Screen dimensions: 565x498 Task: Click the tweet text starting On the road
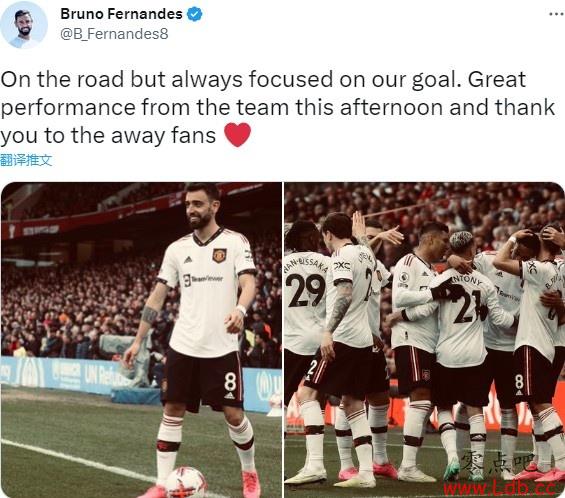(x=277, y=107)
